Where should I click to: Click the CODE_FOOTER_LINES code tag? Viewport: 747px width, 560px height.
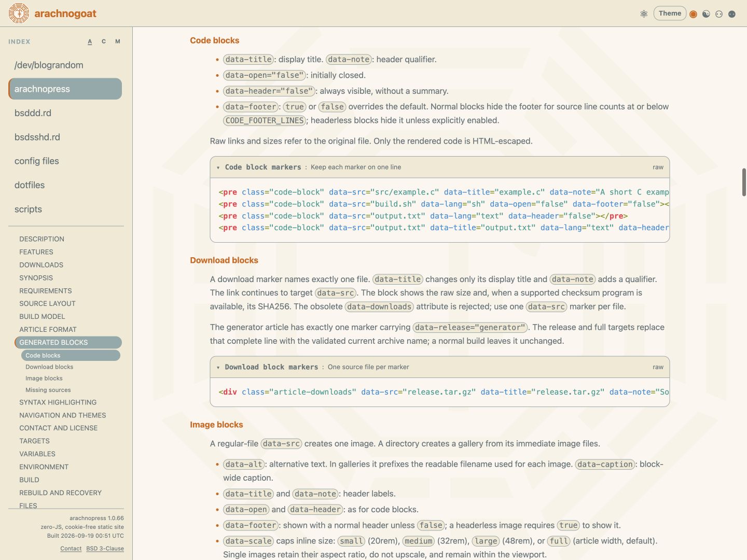265,120
